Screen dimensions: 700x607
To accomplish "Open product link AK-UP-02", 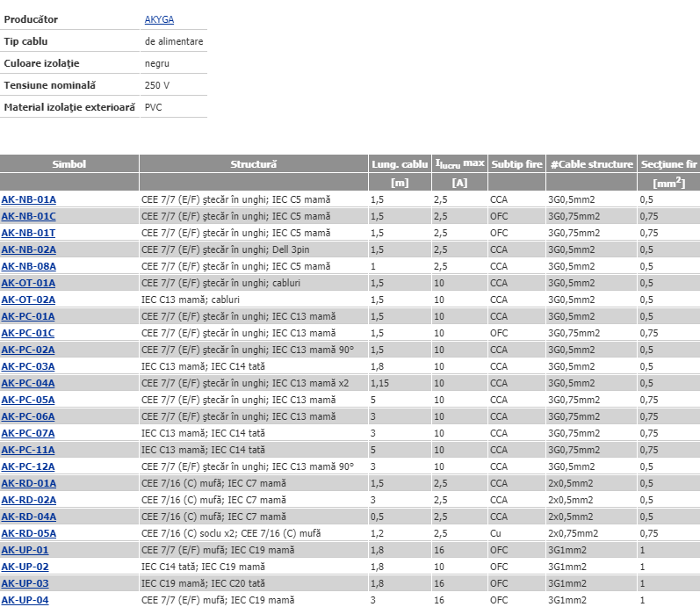I will tap(25, 567).
